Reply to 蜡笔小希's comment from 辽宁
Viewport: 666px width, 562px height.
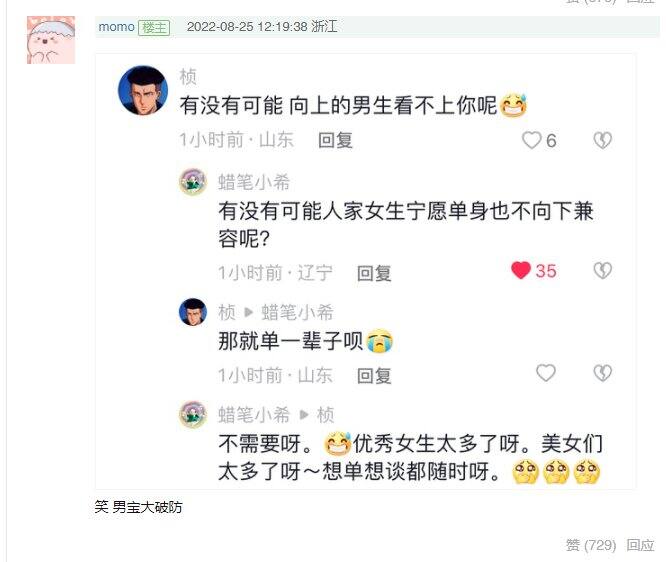click(x=374, y=273)
